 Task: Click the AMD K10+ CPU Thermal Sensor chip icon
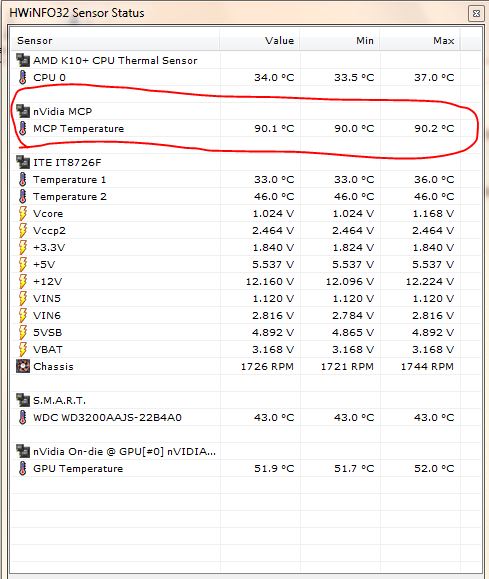[x=23, y=60]
